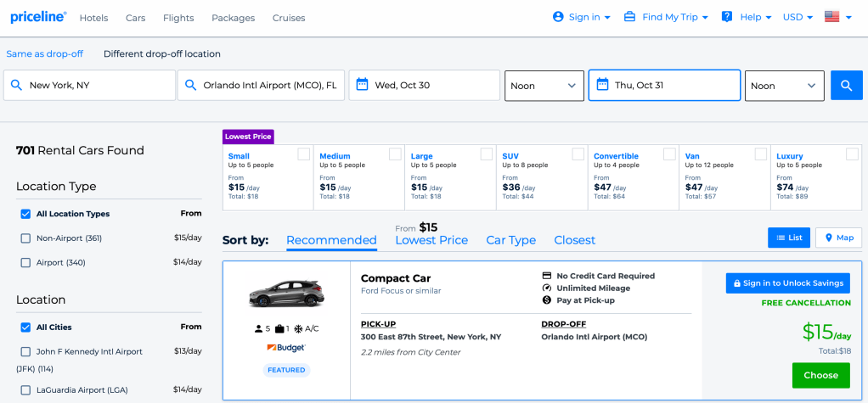The height and width of the screenshot is (403, 868).
Task: Sort results by Lowest Price
Action: (x=431, y=240)
